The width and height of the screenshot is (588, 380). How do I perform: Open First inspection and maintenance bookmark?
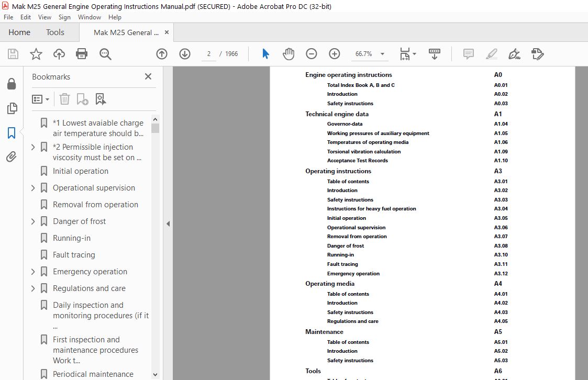pyautogui.click(x=96, y=350)
